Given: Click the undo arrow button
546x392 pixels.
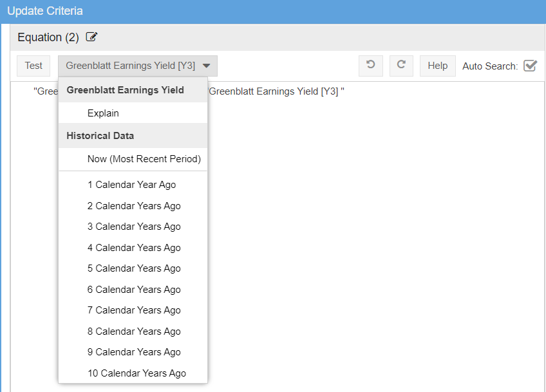Looking at the screenshot, I should click(x=370, y=66).
